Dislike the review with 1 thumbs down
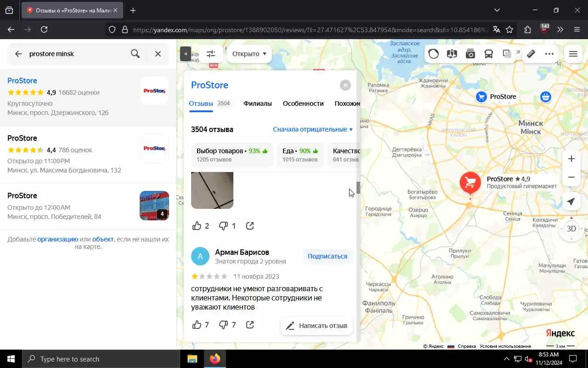The image size is (588, 368). [227, 226]
